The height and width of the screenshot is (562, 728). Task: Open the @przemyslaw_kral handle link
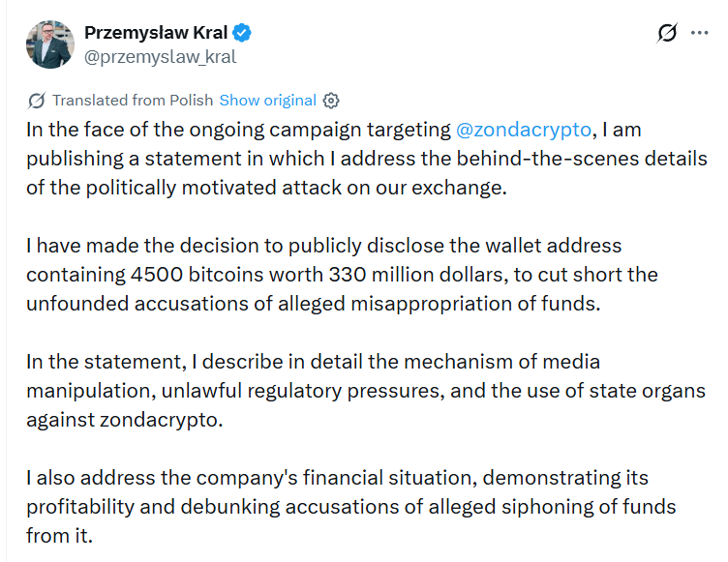(x=161, y=56)
